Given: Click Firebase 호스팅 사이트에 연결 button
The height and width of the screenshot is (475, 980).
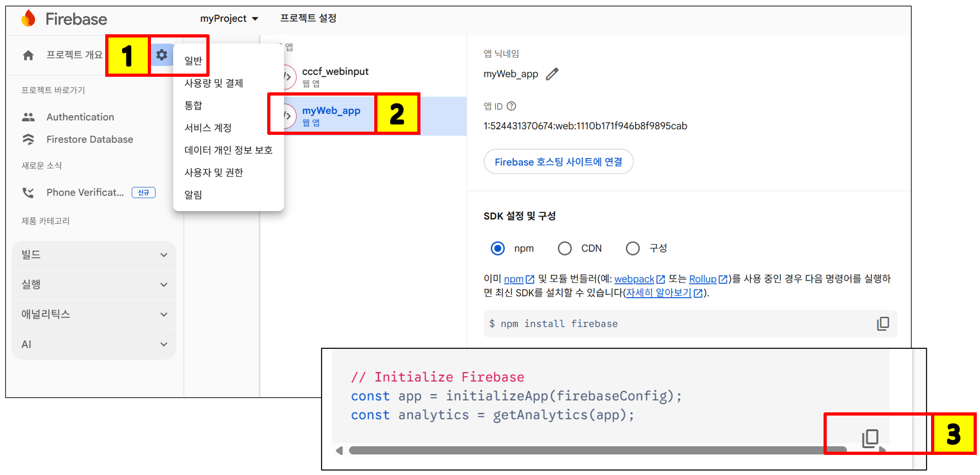Looking at the screenshot, I should coord(558,162).
